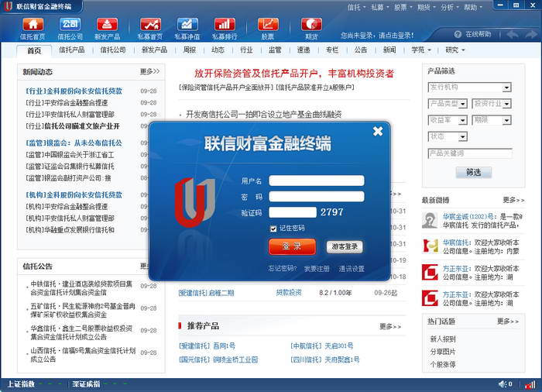Switch to the 监管 tab

[275, 50]
